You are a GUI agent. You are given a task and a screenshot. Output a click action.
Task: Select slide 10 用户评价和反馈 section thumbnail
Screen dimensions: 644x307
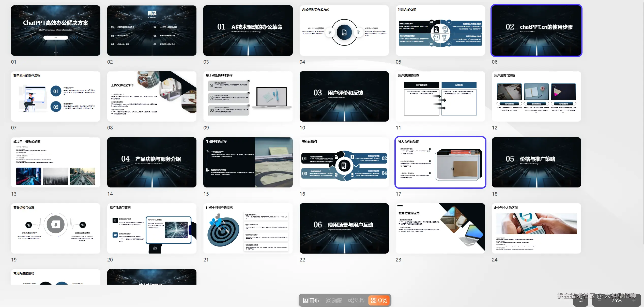click(x=344, y=96)
